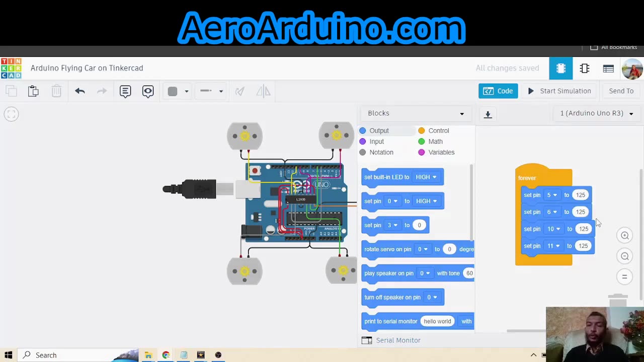Click the zoom to fit icon
This screenshot has height=362, width=644.
11,114
